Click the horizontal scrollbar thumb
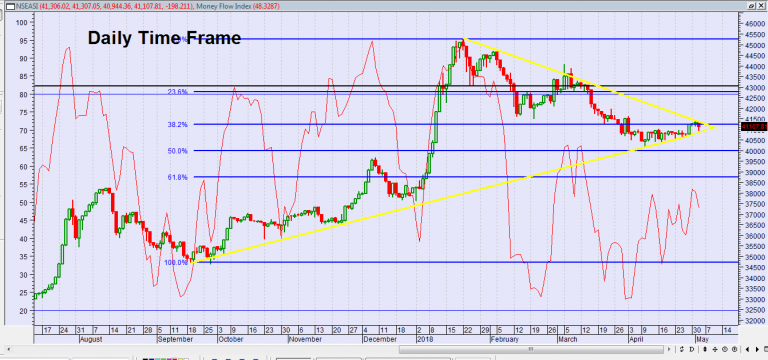The height and width of the screenshot is (360, 768). (x=530, y=349)
